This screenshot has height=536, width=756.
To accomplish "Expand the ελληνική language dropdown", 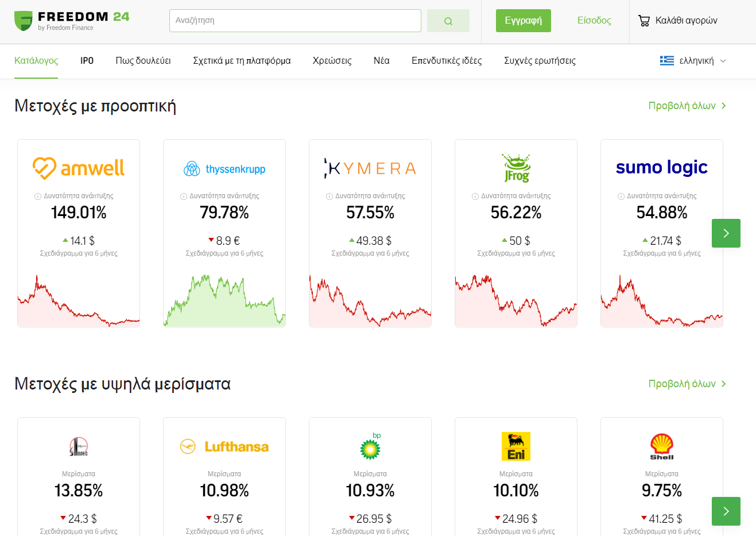I will click(x=693, y=61).
